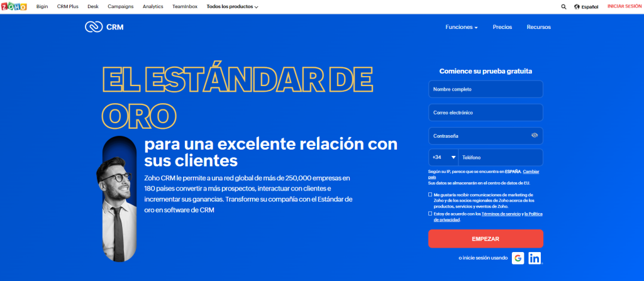This screenshot has height=281, width=644.
Task: Click the CRM chain-link logo icon
Action: point(94,27)
